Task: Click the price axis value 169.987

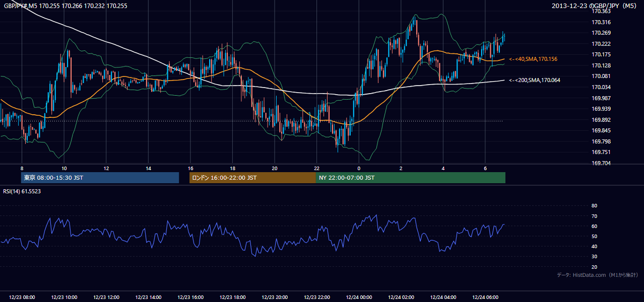Action: (601, 98)
